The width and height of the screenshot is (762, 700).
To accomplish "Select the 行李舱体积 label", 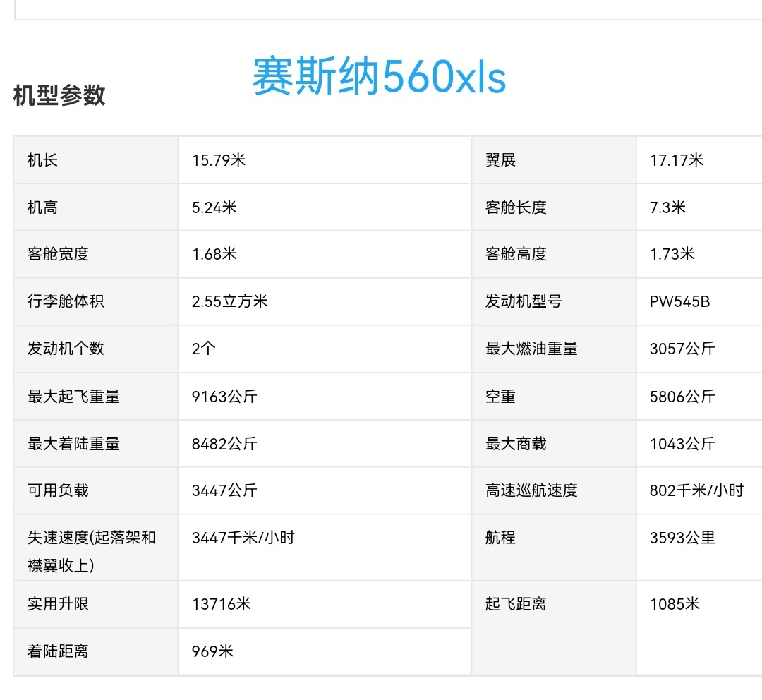I will [66, 301].
